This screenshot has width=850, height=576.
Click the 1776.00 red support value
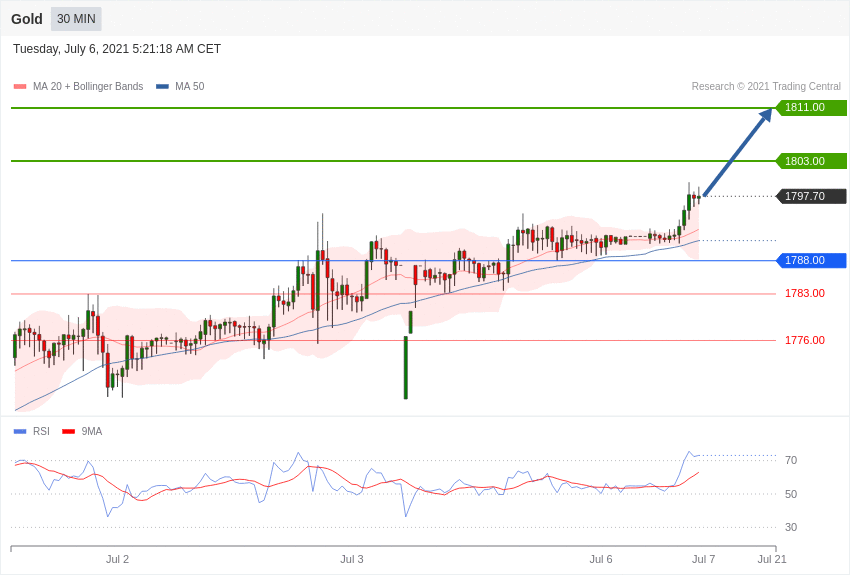804,340
